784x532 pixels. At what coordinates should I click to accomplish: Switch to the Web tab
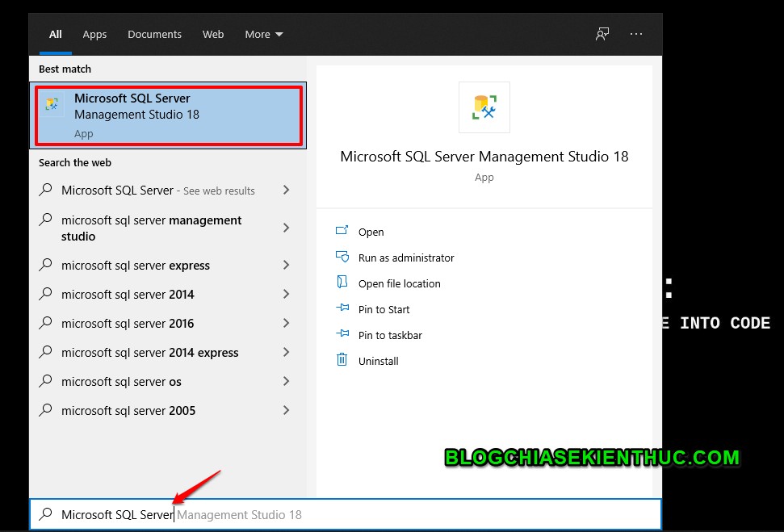click(213, 35)
